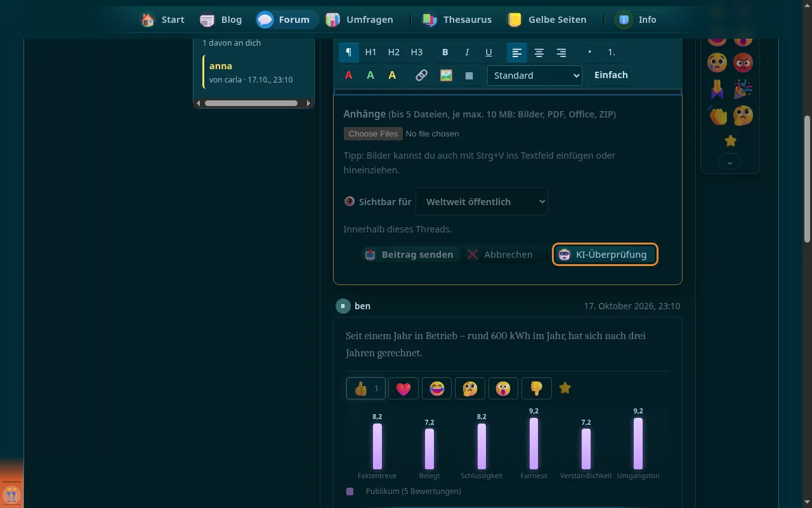This screenshot has height=508, width=812.
Task: Insert the party popper emoji
Action: (x=743, y=89)
